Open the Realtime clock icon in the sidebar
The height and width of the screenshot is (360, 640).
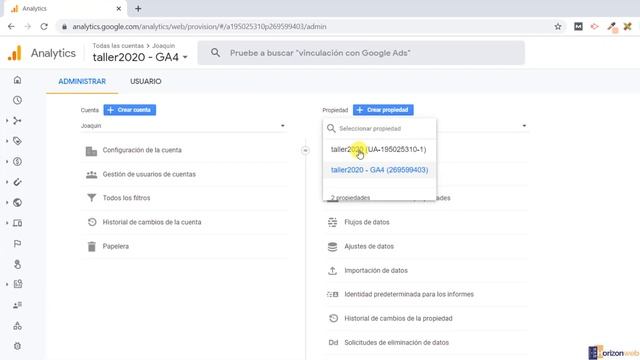point(17,100)
